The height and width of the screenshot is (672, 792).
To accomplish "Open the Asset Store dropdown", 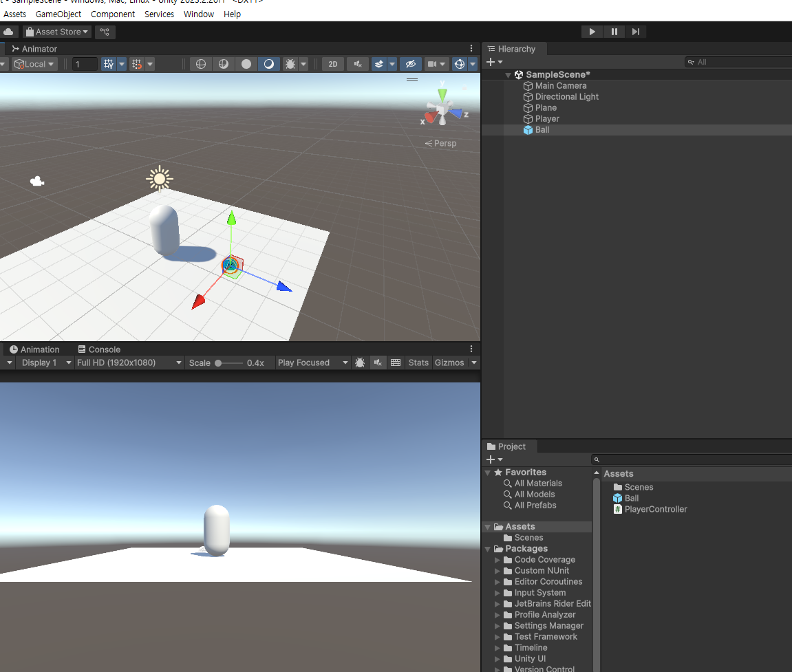I will (57, 32).
